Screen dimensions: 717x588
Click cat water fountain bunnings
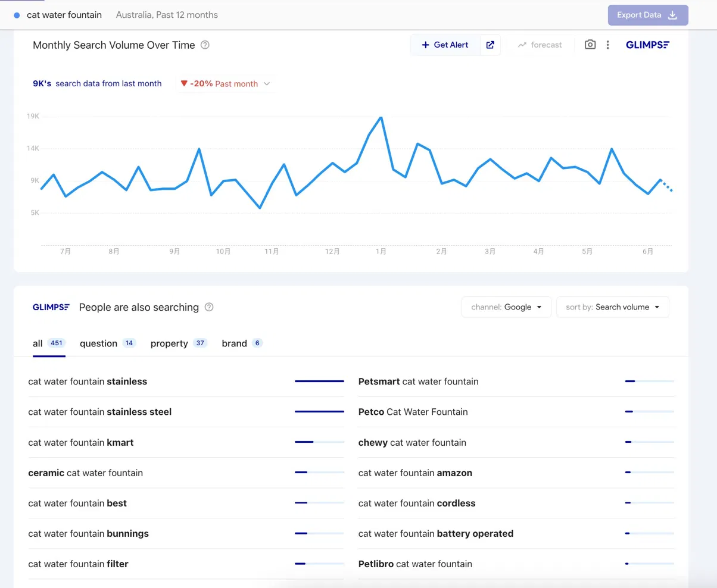89,534
